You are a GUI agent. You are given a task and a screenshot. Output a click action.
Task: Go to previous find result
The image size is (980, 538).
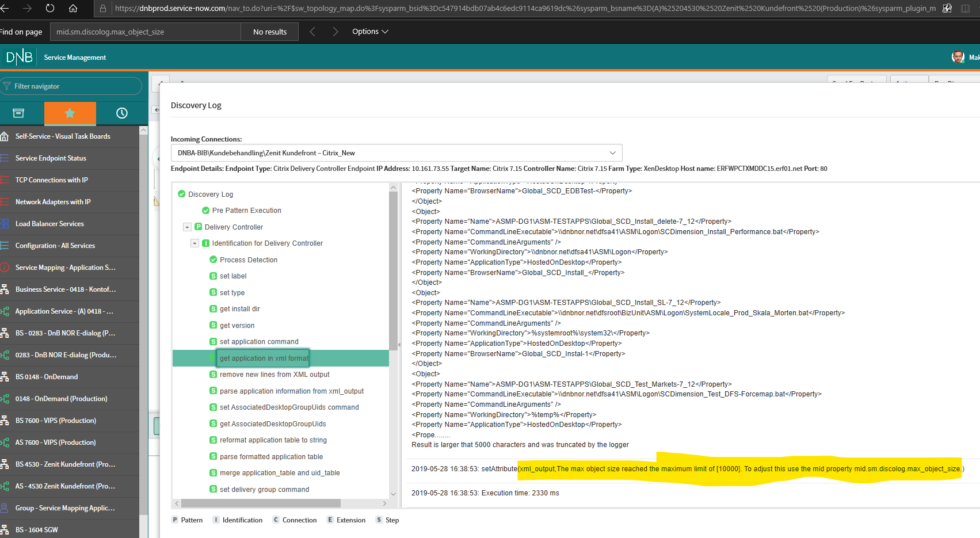[x=312, y=32]
